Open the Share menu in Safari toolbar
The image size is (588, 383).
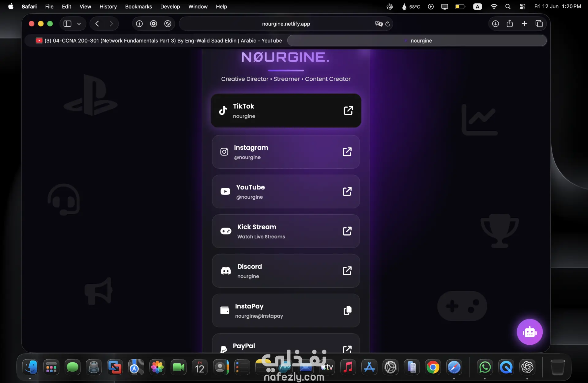coord(510,24)
